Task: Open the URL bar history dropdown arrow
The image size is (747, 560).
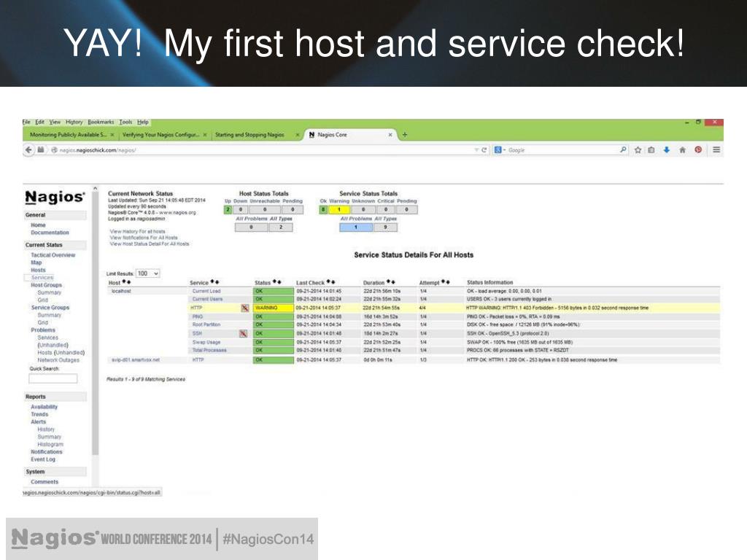Action: [x=476, y=150]
